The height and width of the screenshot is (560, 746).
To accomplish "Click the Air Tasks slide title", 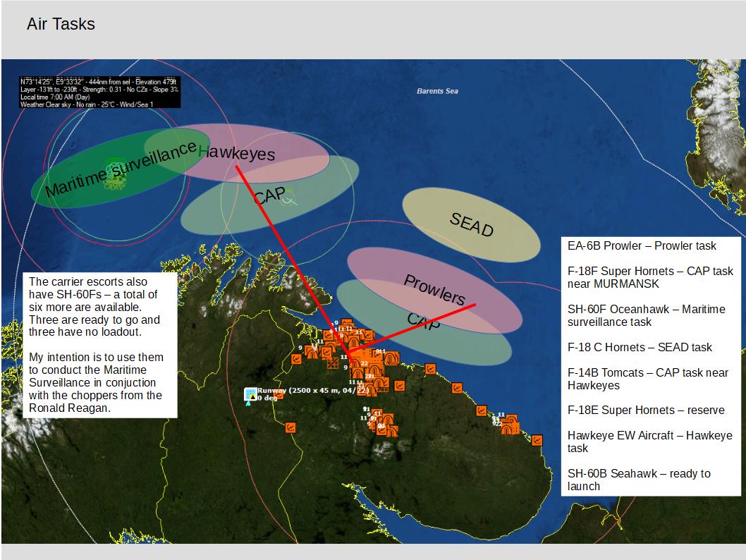I will point(61,24).
